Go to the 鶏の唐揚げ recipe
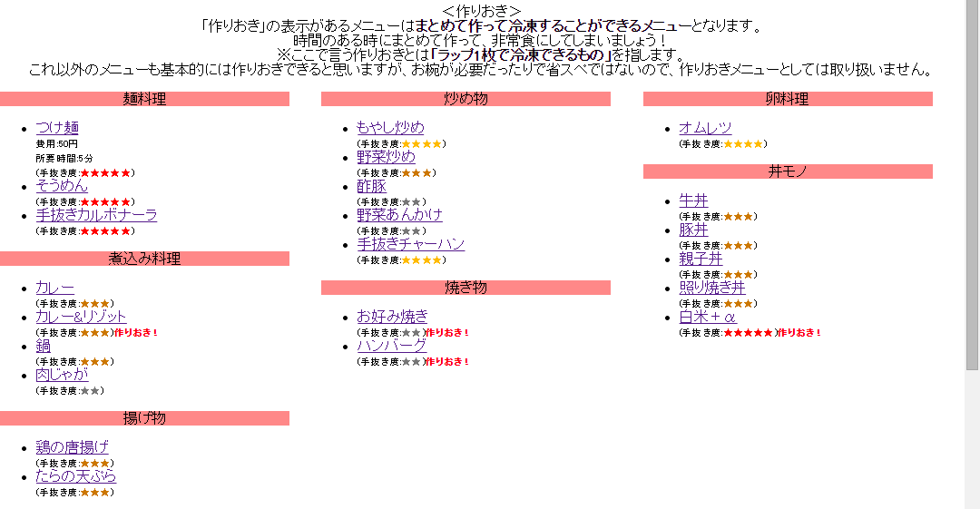 (72, 447)
